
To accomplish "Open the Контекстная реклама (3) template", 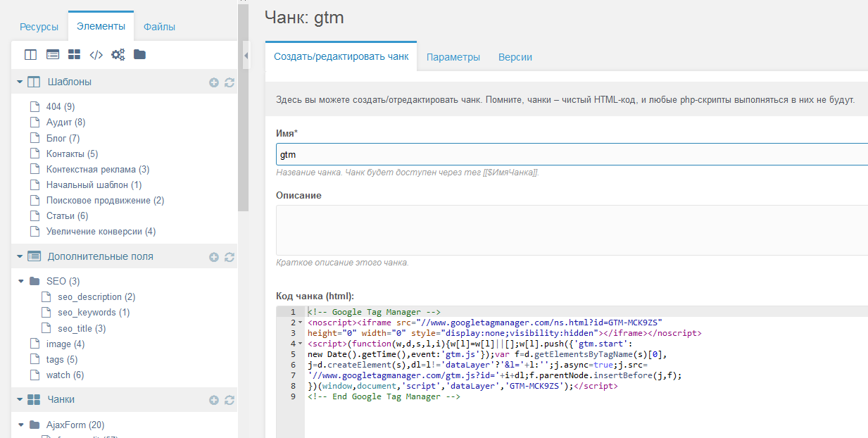I will coord(98,169).
